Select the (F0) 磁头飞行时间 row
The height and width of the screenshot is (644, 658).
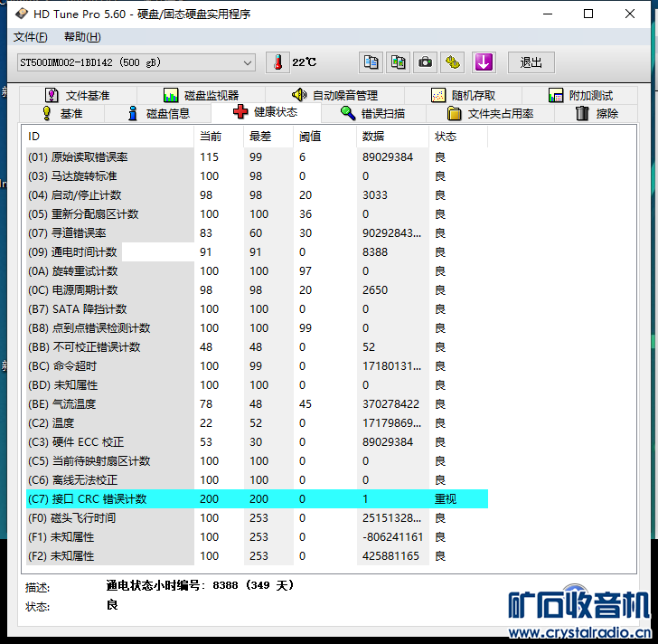(x=257, y=518)
